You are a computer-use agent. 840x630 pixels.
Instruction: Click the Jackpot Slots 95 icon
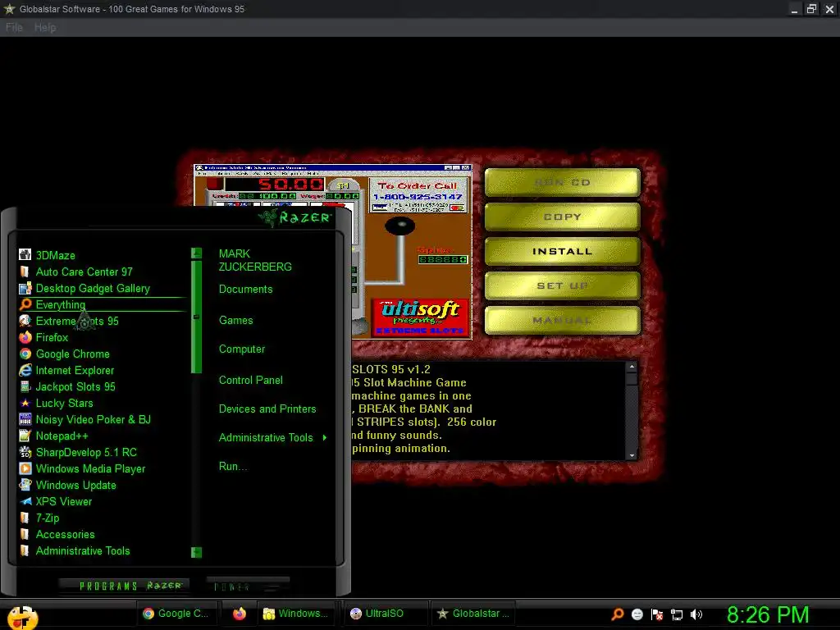tap(25, 387)
